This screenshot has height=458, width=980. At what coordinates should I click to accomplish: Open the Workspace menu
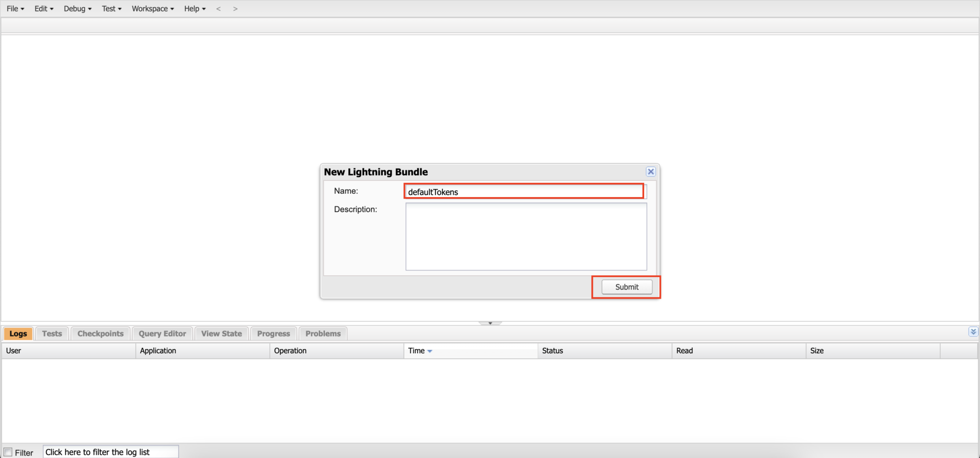coord(153,9)
